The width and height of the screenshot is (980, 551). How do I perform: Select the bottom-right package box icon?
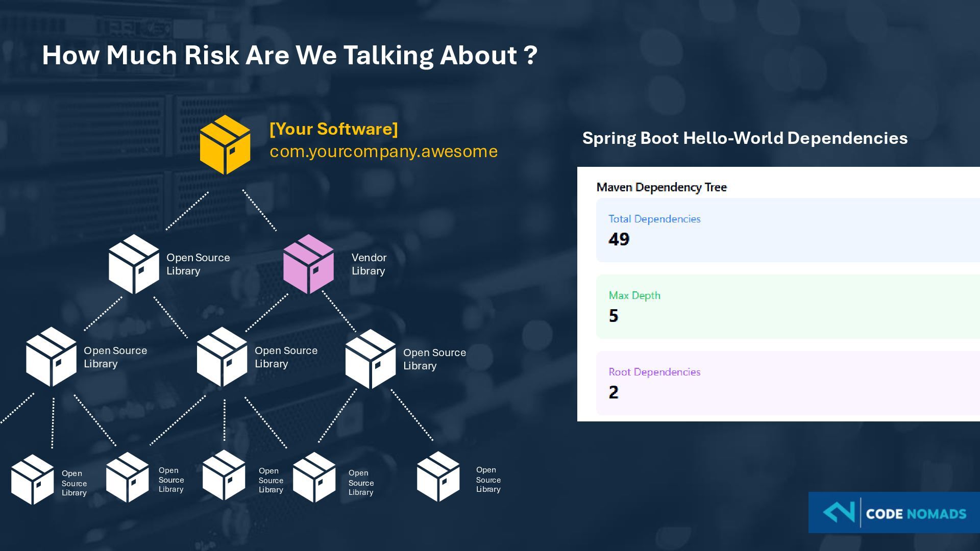[x=438, y=477]
